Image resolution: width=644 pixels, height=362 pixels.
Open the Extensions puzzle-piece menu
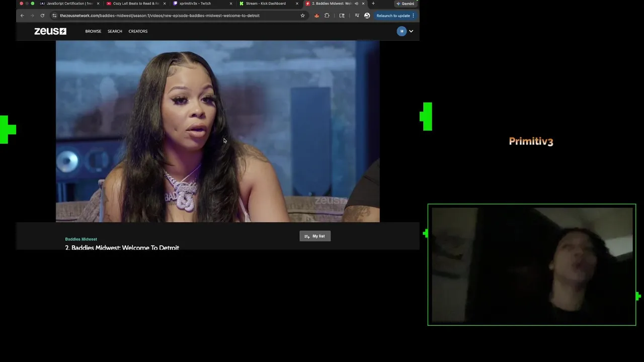coord(327,16)
